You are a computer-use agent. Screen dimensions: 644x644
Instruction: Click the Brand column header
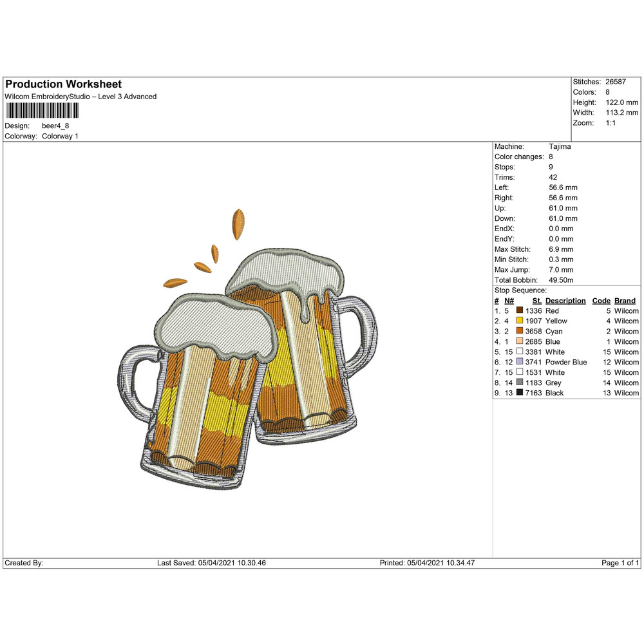coord(626,301)
